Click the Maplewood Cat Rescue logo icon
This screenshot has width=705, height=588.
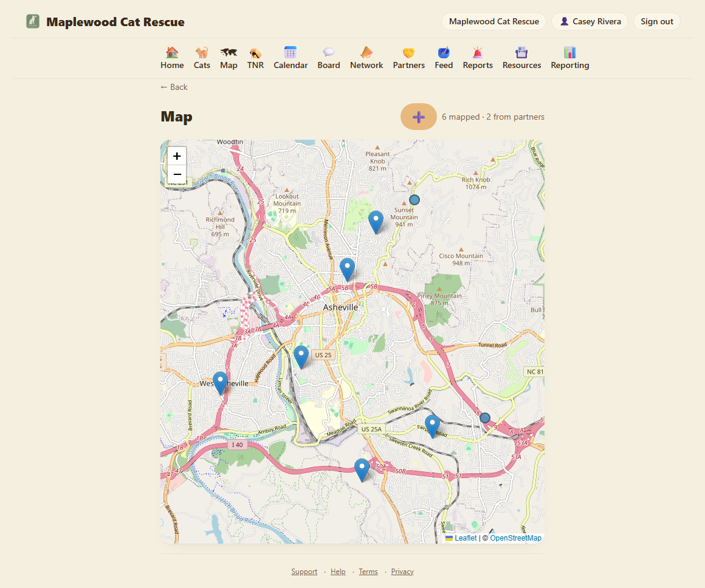click(x=33, y=21)
